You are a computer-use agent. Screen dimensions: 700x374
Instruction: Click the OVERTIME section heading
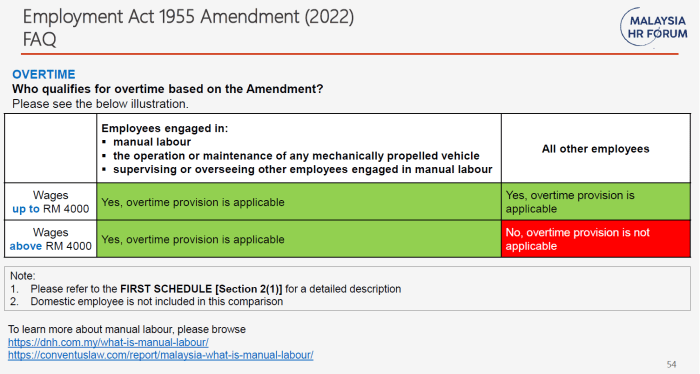click(x=44, y=74)
